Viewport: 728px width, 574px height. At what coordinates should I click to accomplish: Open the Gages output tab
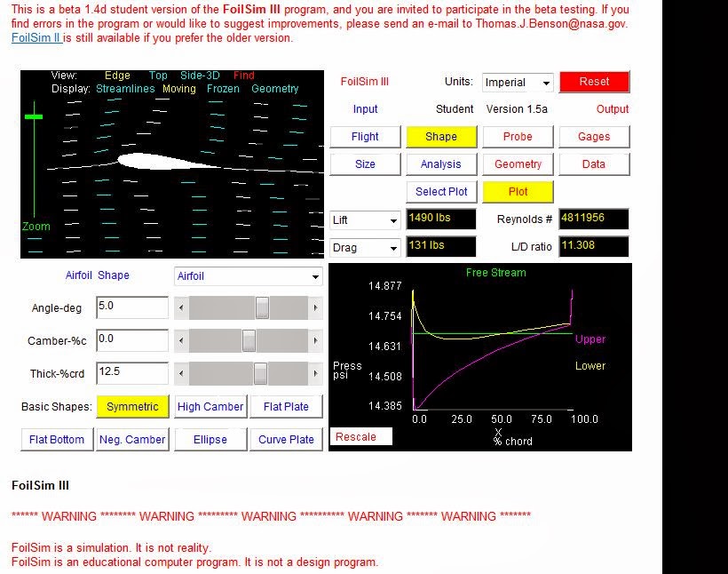click(595, 136)
